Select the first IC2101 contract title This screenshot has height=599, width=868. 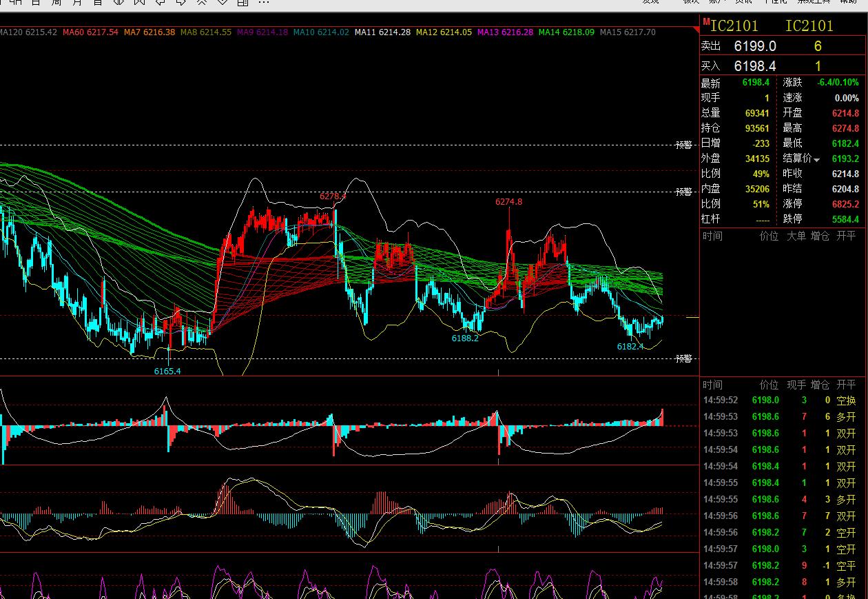point(734,26)
